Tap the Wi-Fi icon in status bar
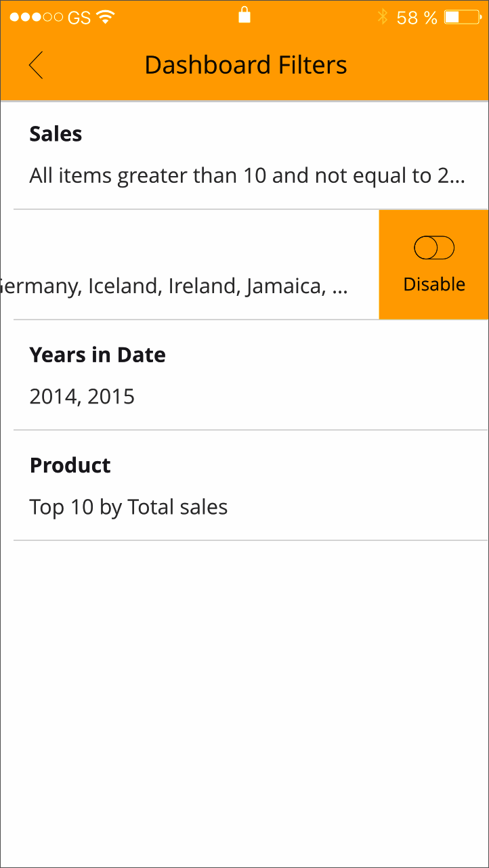 tap(105, 17)
